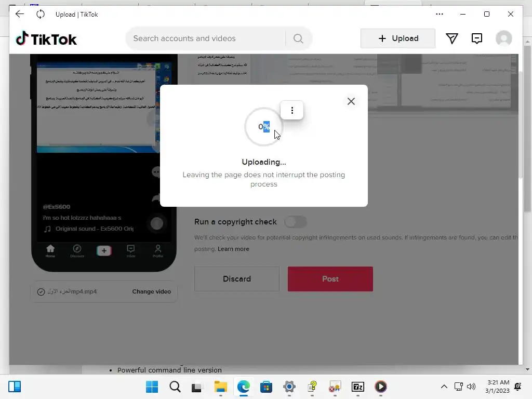Click the volume speaker tray icon
Image resolution: width=532 pixels, height=399 pixels.
coord(471,387)
